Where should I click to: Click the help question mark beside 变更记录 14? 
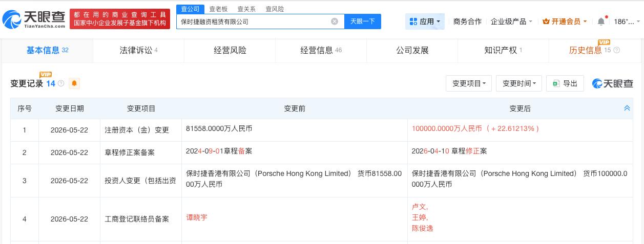(61, 83)
